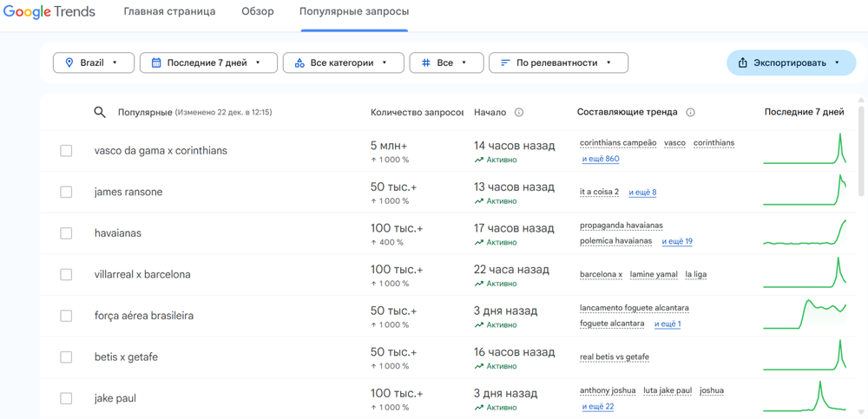Click '22 часа назад' start time
The image size is (868, 419).
click(511, 270)
